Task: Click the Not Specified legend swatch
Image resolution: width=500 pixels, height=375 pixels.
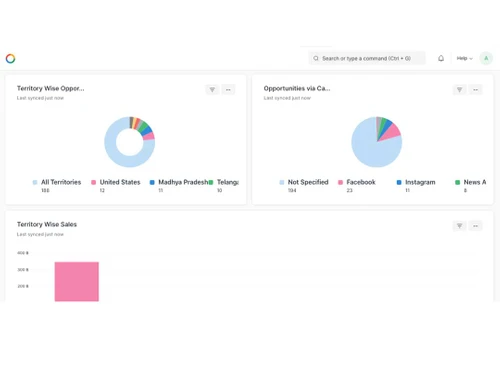Action: pyautogui.click(x=282, y=182)
